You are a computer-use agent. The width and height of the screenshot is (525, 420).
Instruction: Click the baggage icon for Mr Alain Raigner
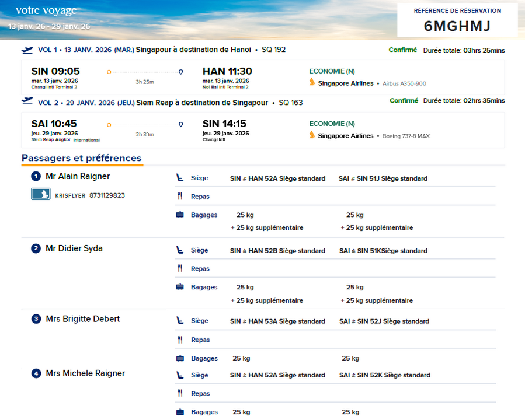tap(180, 215)
